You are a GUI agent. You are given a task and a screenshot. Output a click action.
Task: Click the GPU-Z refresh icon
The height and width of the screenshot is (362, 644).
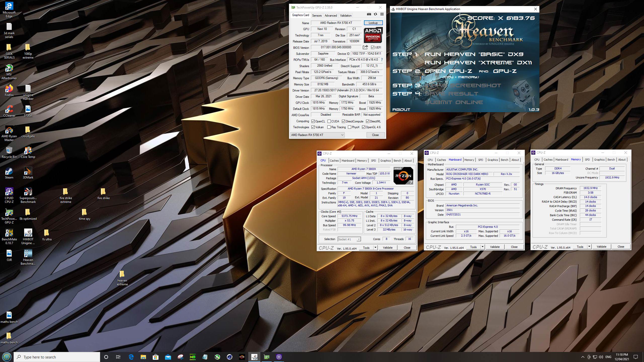tap(375, 14)
